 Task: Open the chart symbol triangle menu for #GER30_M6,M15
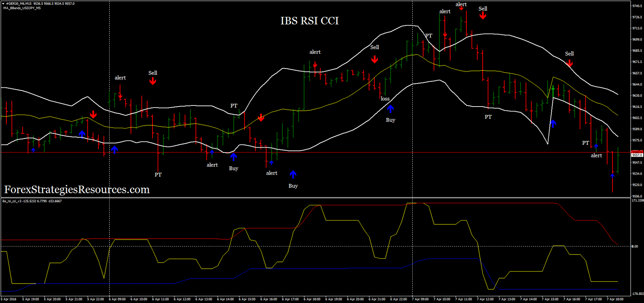coord(3,4)
